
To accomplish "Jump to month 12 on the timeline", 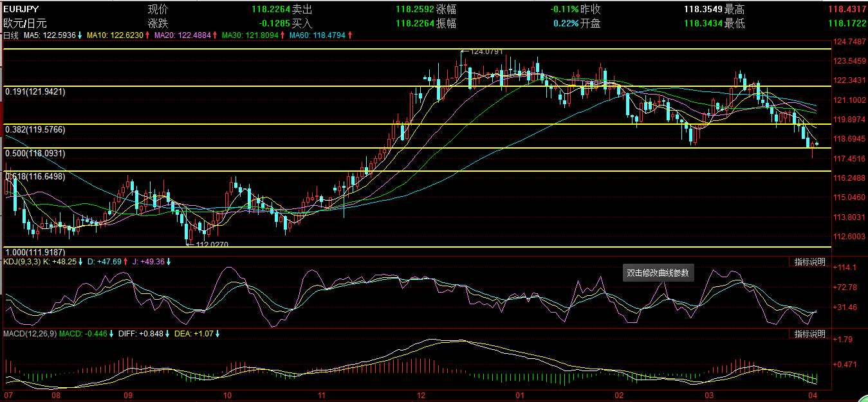I will (x=421, y=395).
